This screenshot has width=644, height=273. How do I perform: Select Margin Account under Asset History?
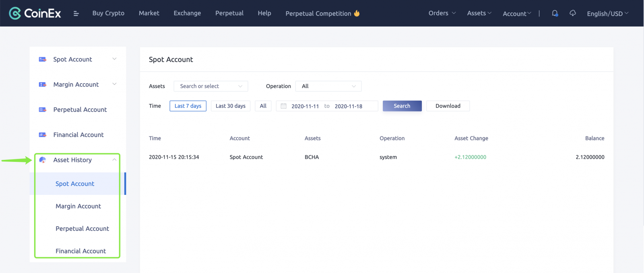[78, 206]
